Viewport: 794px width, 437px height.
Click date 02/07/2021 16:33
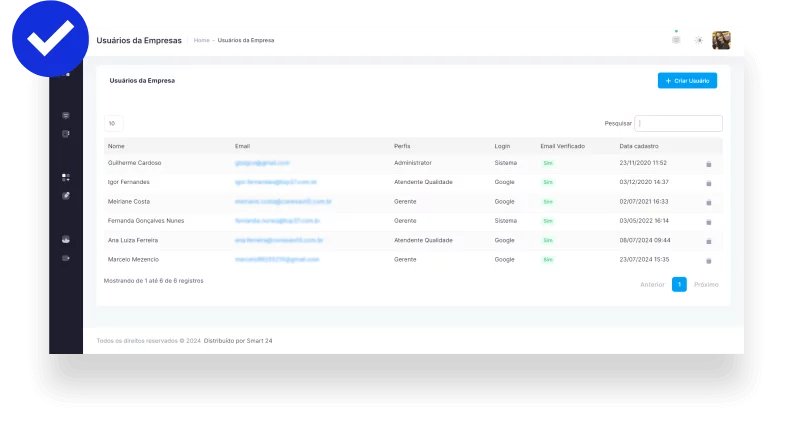[x=644, y=202]
